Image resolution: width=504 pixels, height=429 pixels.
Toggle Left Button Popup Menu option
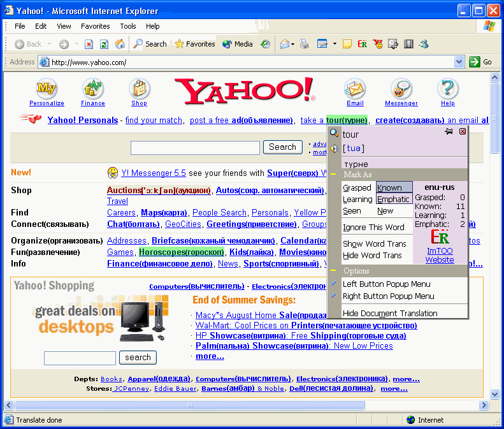click(x=386, y=284)
